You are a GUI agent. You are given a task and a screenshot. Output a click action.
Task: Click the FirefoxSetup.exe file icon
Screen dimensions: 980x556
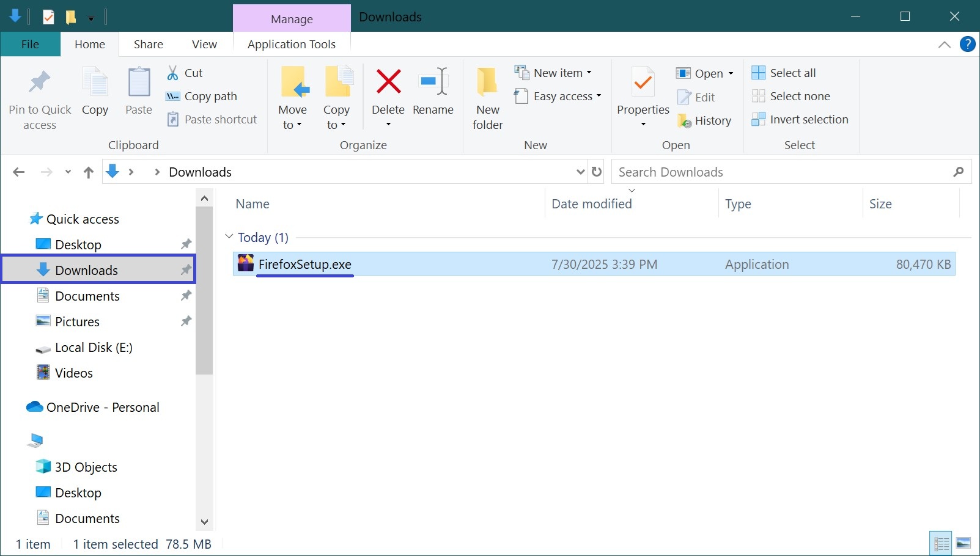246,263
